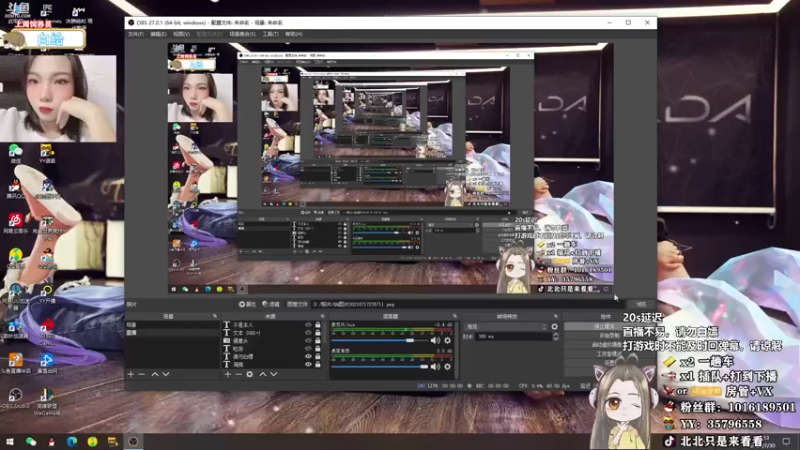Pop out the Scene Transitions dock via header icon
The image size is (800, 450).
tap(556, 316)
